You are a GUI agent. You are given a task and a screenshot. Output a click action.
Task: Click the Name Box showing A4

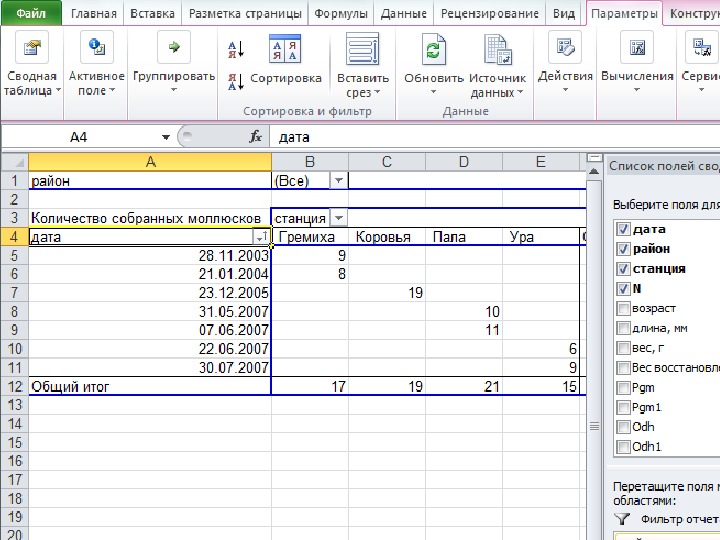pos(80,137)
